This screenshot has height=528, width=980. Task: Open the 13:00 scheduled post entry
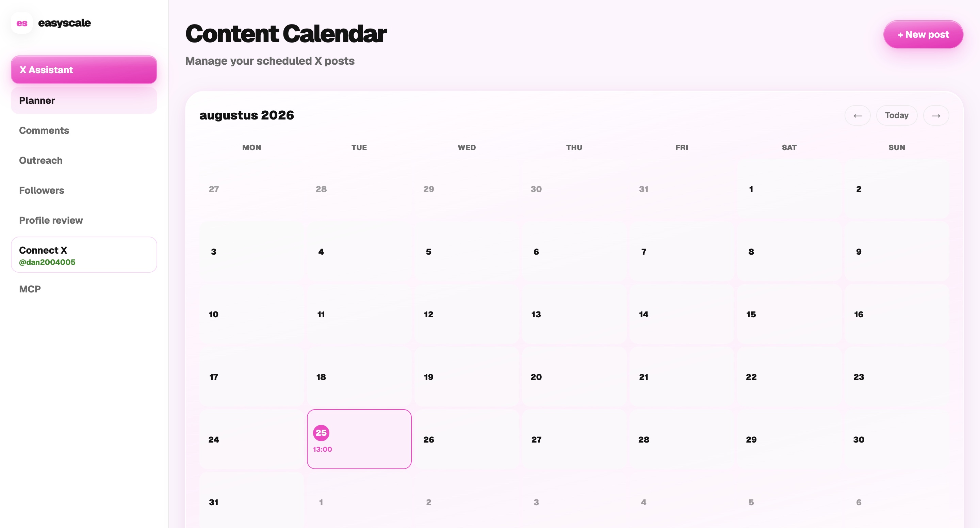(322, 449)
